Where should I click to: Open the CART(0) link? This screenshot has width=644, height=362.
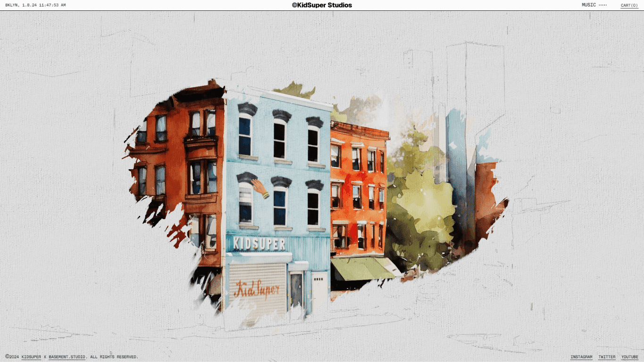pos(629,6)
